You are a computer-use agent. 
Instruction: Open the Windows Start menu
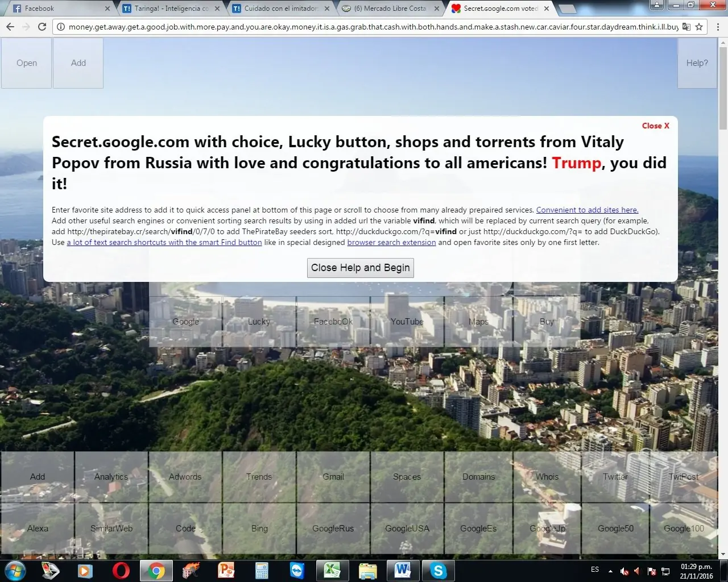(x=15, y=570)
